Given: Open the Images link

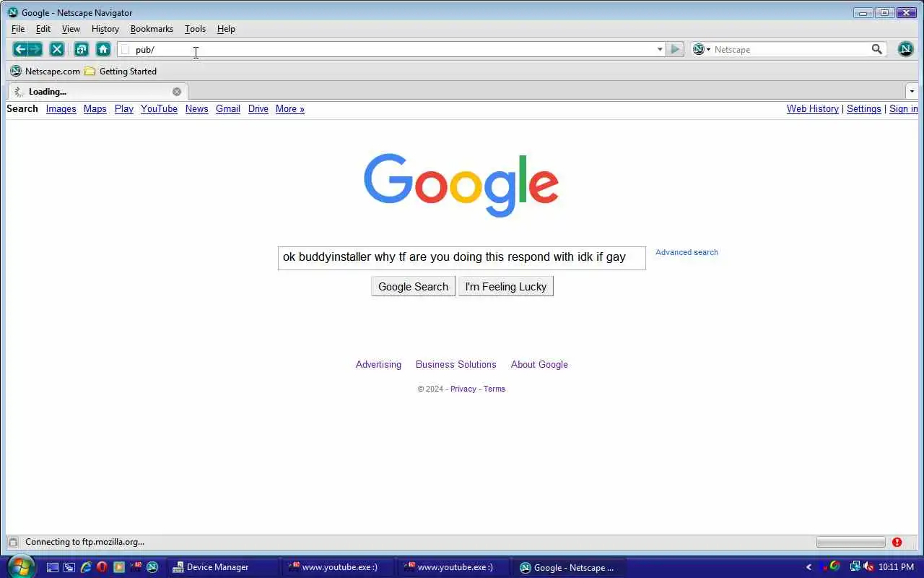Looking at the screenshot, I should tap(61, 108).
